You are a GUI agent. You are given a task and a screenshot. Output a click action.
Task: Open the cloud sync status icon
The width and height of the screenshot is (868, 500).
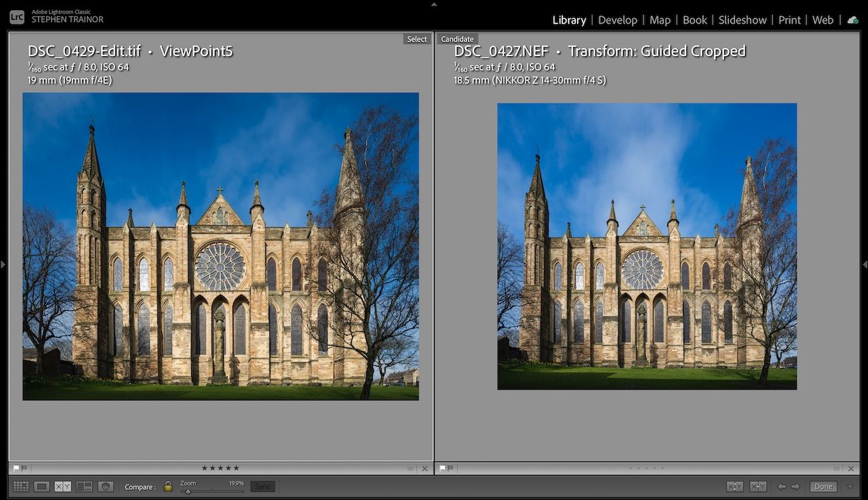pyautogui.click(x=852, y=20)
